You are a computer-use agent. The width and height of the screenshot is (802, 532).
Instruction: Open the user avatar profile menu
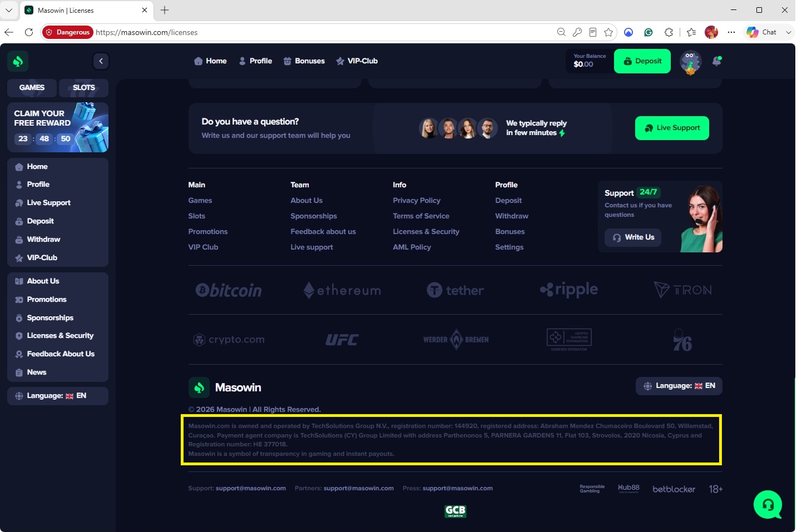690,62
